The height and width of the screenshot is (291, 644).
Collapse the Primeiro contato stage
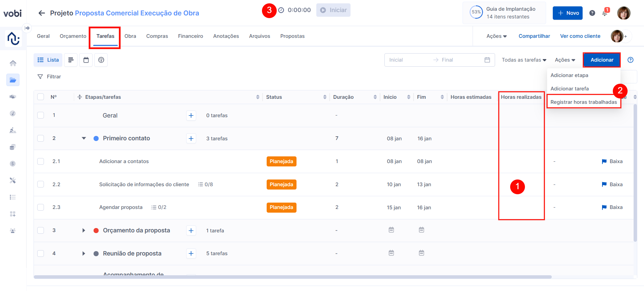click(84, 138)
